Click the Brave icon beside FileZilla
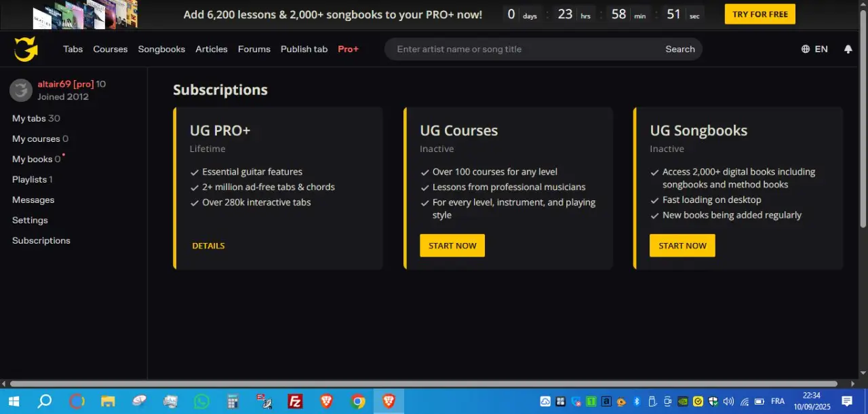This screenshot has height=414, width=868. click(326, 401)
